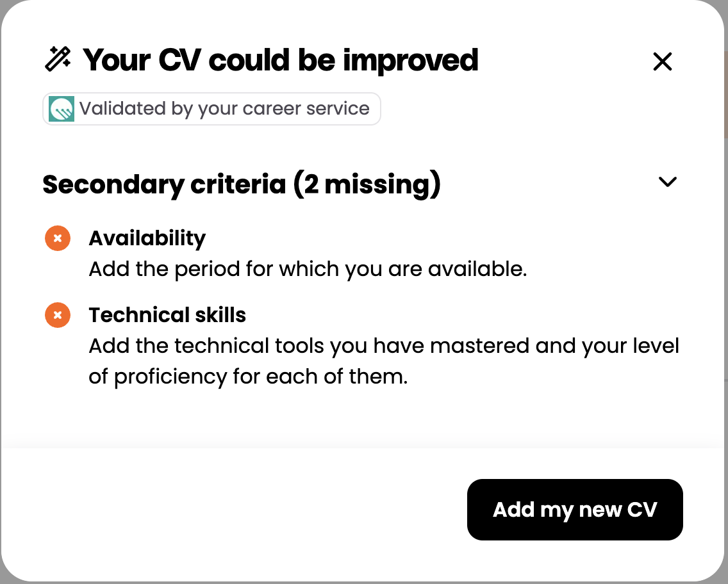This screenshot has width=728, height=584.
Task: Collapse the Secondary criteria section using the chevron
Action: [x=667, y=182]
